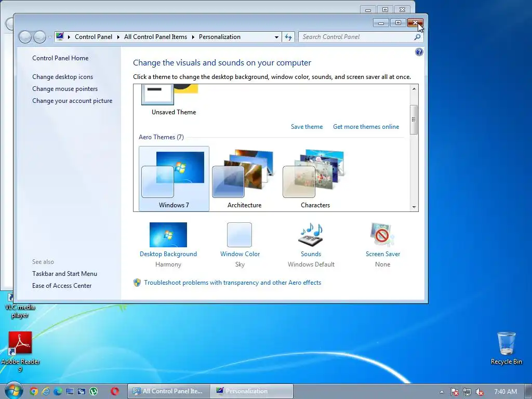Open Ease of Access Center link

62,286
